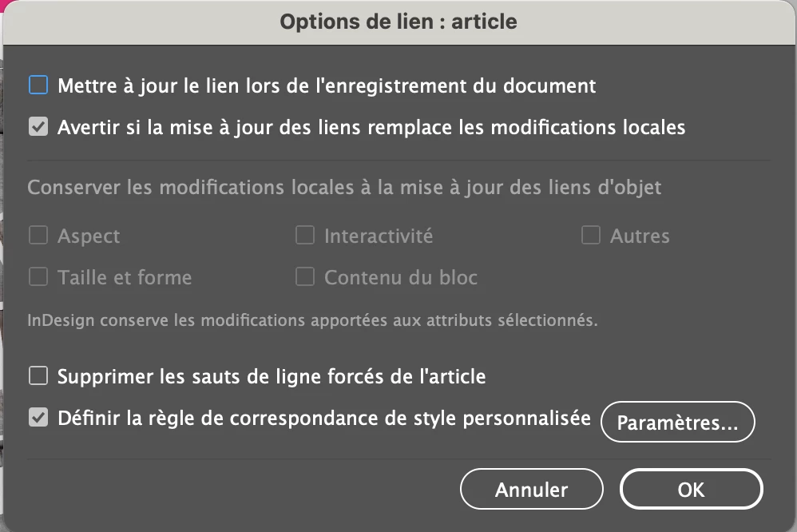Confirm the dialog with OK

691,489
